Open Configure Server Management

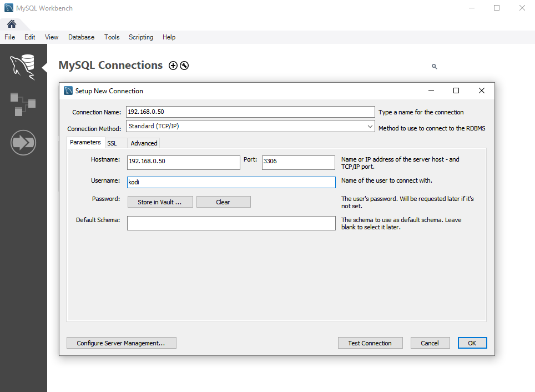pyautogui.click(x=122, y=343)
